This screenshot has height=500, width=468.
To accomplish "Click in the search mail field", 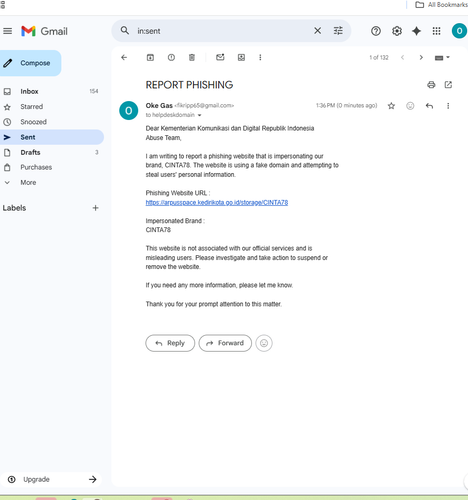I will [x=222, y=31].
